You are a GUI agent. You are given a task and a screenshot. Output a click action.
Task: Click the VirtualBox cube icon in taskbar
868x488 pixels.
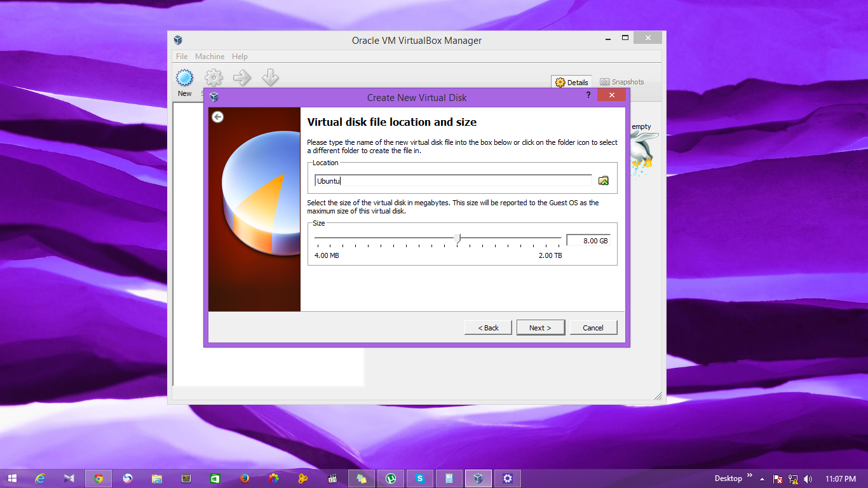[x=478, y=478]
